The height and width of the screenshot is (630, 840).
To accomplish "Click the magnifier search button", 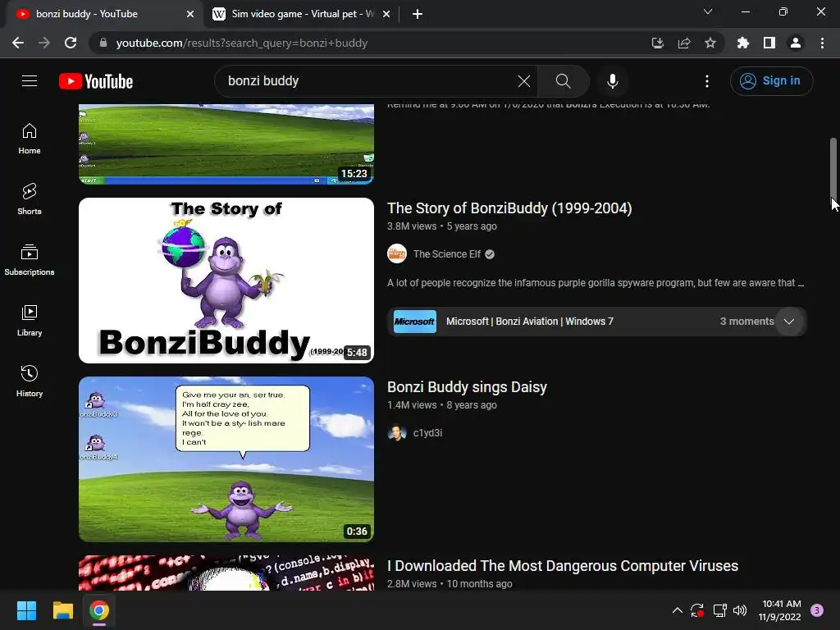I will [x=563, y=81].
